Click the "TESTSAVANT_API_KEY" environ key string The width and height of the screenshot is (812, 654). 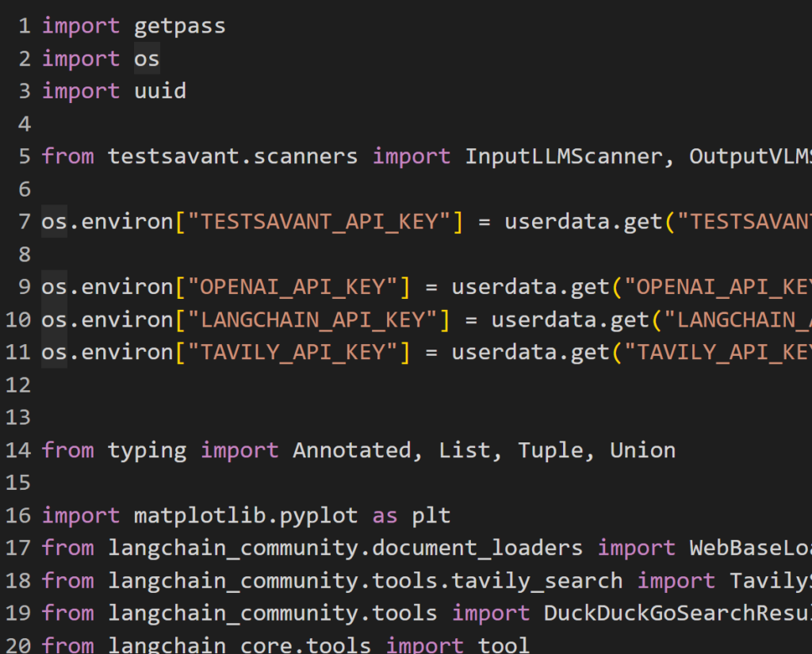click(319, 221)
